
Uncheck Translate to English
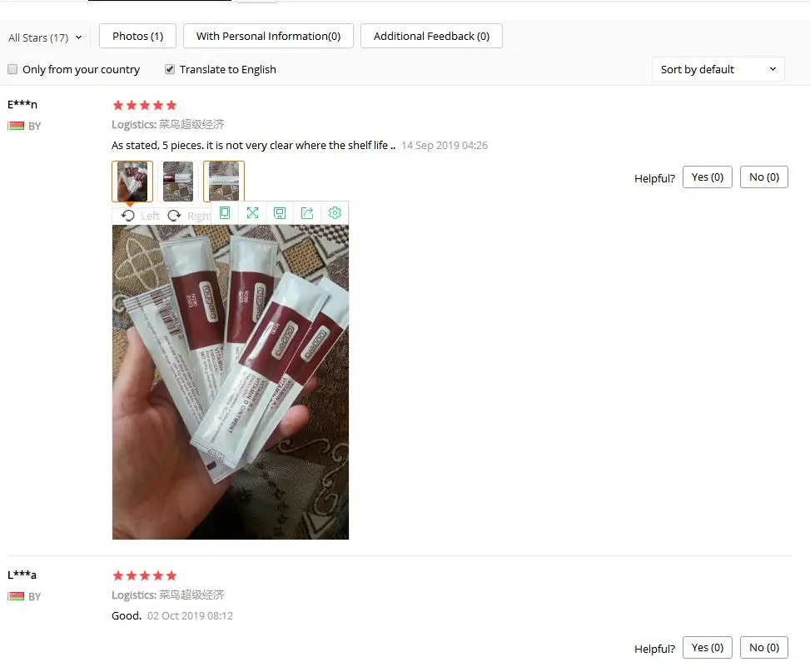(x=170, y=69)
